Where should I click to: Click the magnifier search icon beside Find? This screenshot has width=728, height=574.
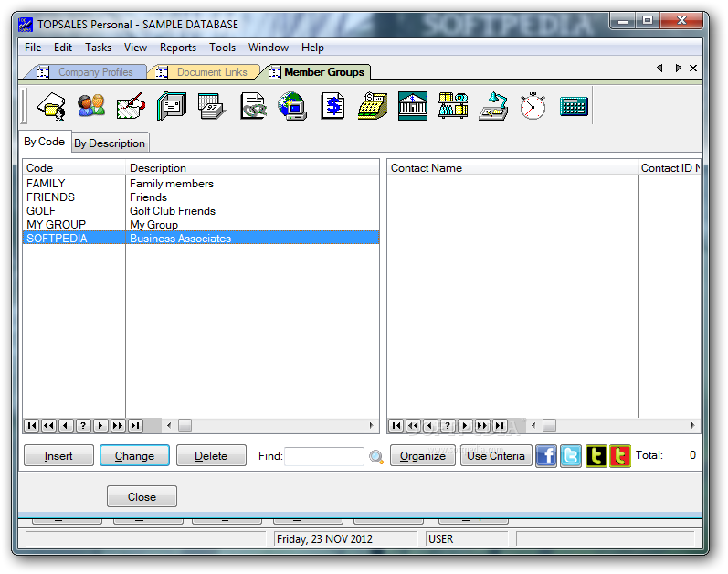(x=376, y=457)
